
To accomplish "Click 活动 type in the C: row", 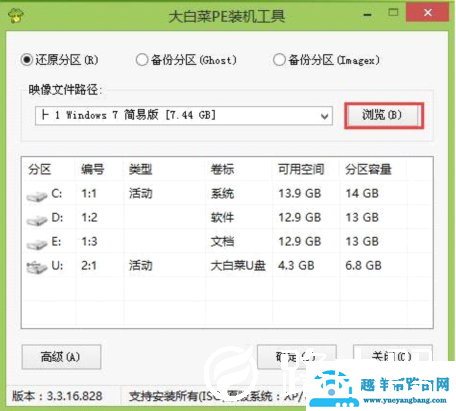I will pyautogui.click(x=141, y=193).
